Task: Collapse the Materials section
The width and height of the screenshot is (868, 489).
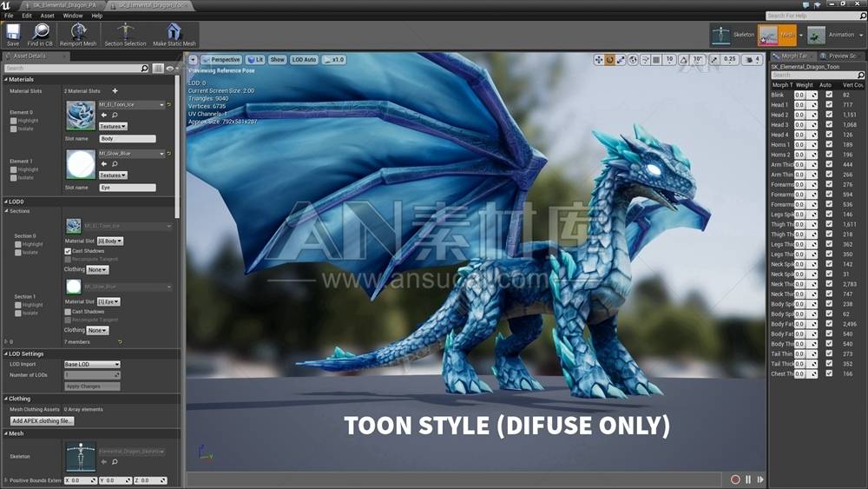Action: coord(6,80)
